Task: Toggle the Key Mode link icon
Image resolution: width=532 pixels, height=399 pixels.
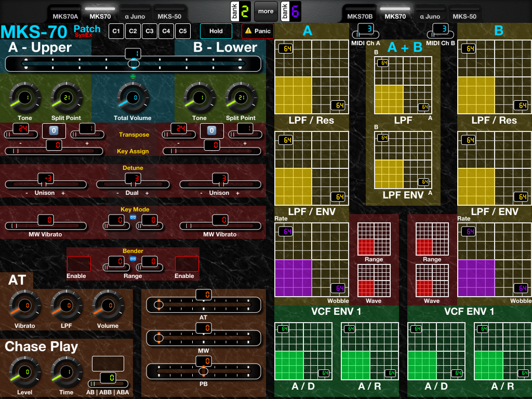Action: coord(133,217)
